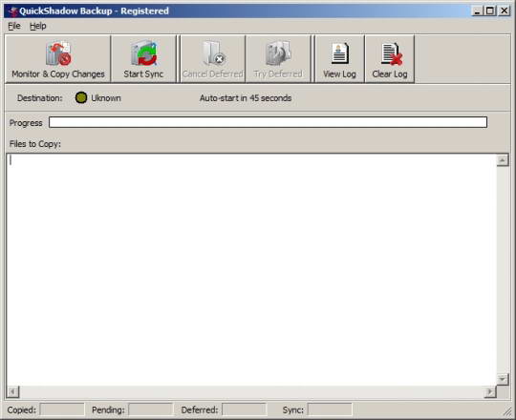This screenshot has width=516, height=420.
Task: Click the horizontal scrollbar left arrow
Action: (12, 391)
